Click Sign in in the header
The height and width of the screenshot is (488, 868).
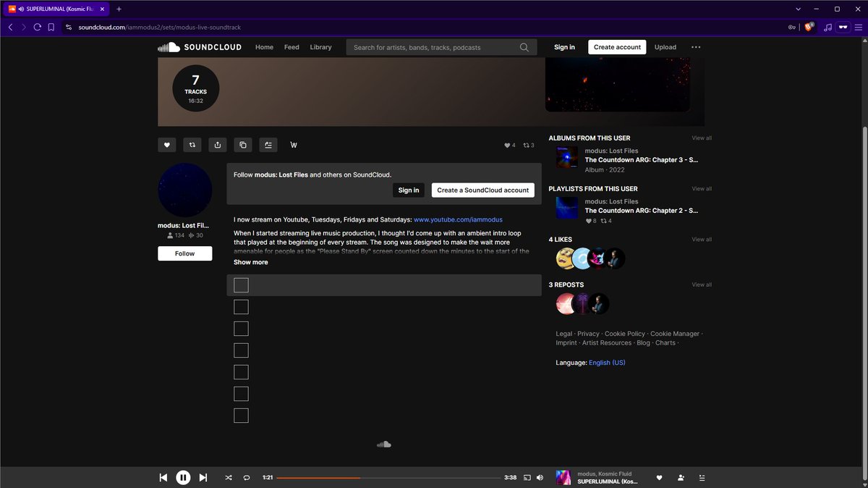click(x=564, y=47)
